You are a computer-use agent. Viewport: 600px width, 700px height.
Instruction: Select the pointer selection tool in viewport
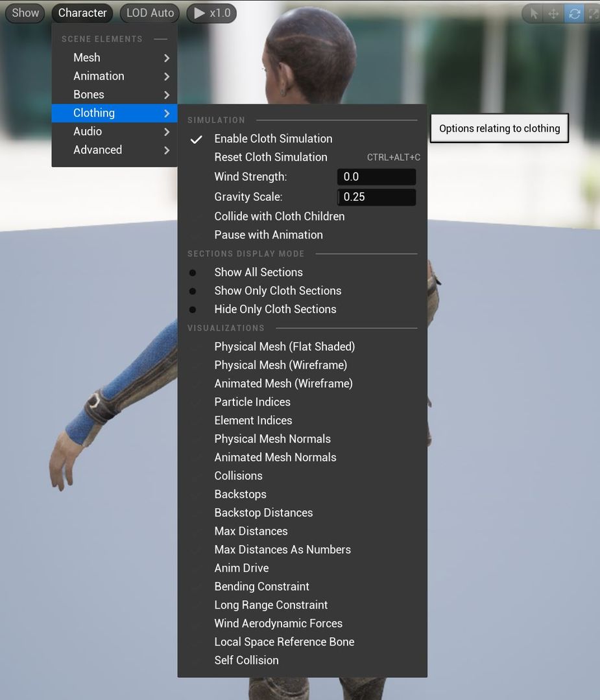click(x=532, y=13)
